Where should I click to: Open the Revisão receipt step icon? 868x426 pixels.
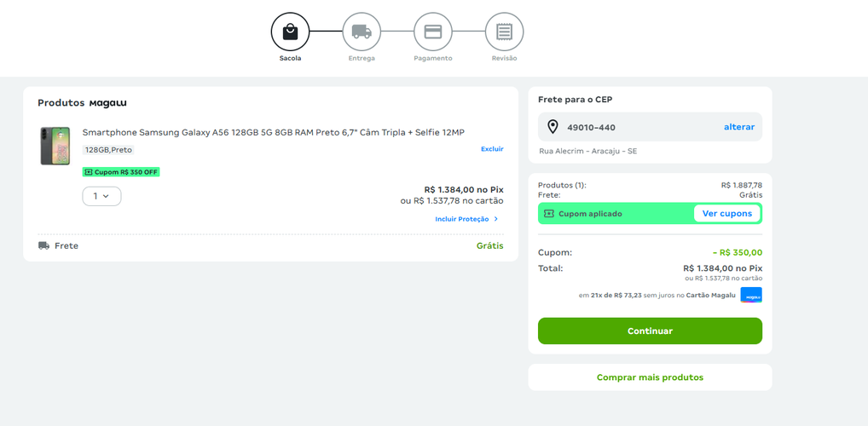504,32
